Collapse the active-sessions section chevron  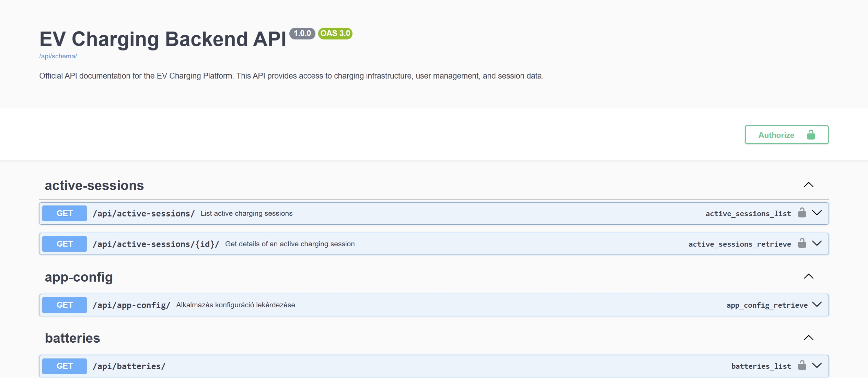click(809, 185)
